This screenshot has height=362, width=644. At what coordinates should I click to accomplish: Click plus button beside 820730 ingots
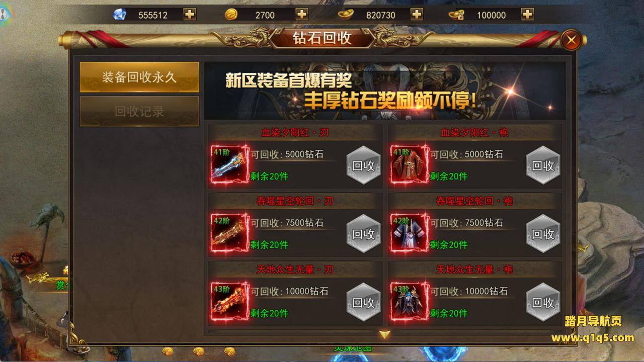coord(417,15)
